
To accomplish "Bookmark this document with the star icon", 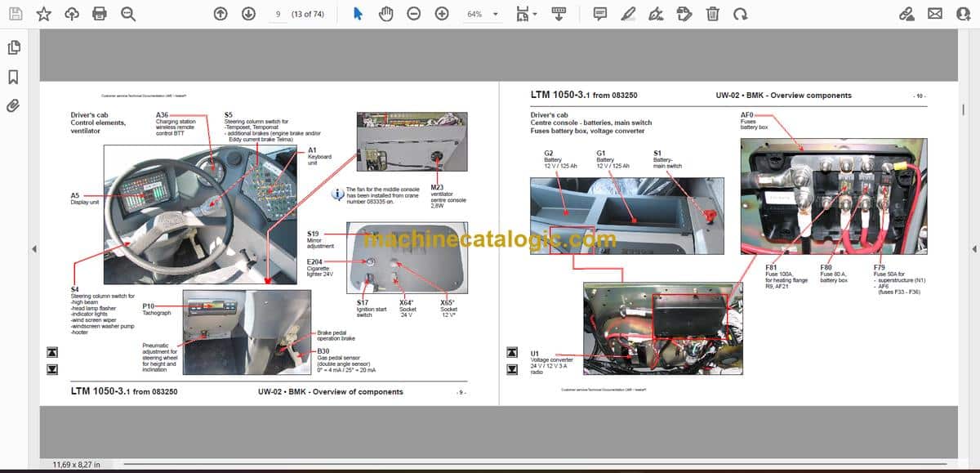I will pos(44,14).
